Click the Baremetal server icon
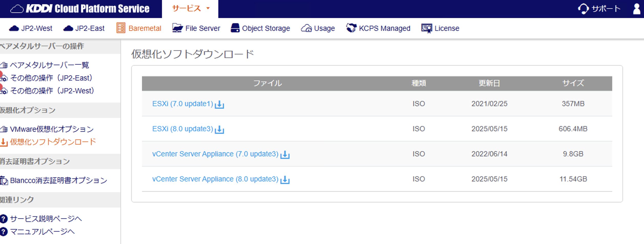644x244 pixels. click(x=121, y=28)
